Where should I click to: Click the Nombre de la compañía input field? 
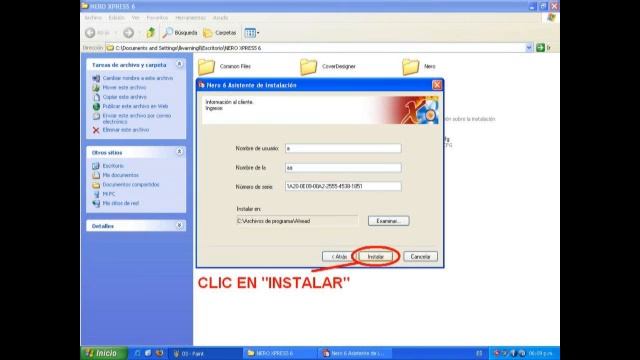point(343,167)
